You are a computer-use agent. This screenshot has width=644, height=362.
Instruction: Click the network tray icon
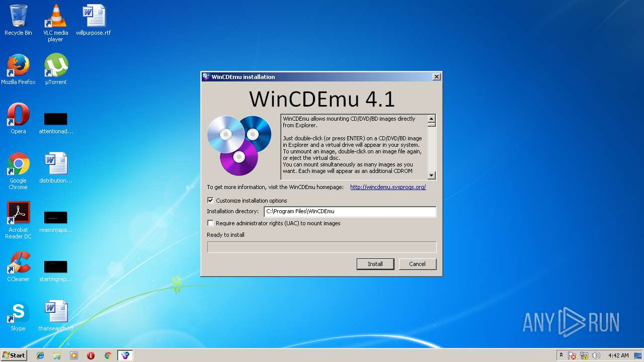[x=584, y=355]
